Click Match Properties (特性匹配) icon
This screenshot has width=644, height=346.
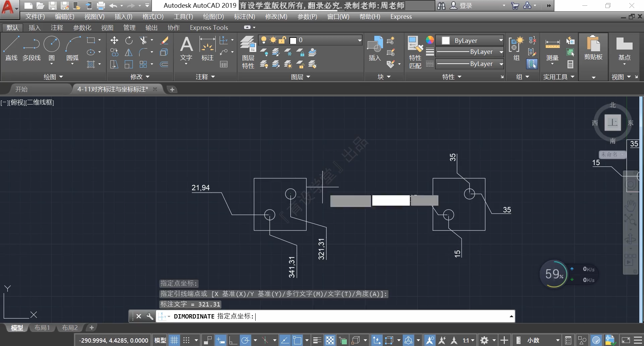click(x=415, y=52)
